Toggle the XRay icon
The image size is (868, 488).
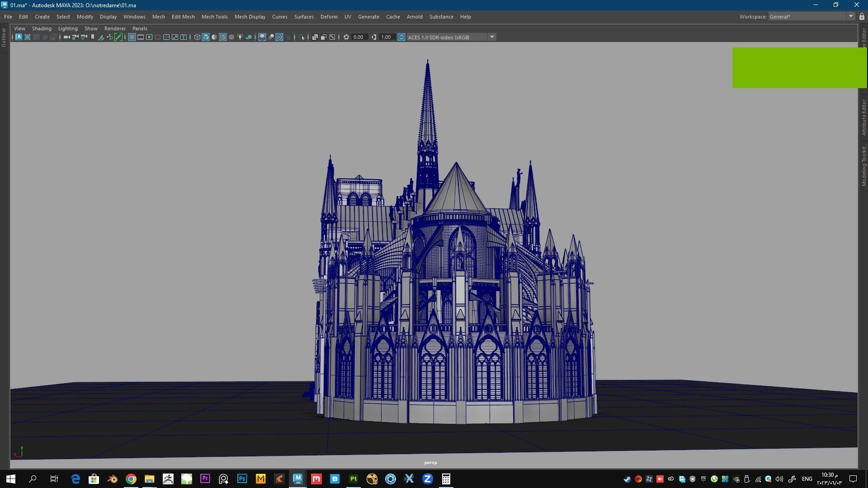tap(315, 37)
